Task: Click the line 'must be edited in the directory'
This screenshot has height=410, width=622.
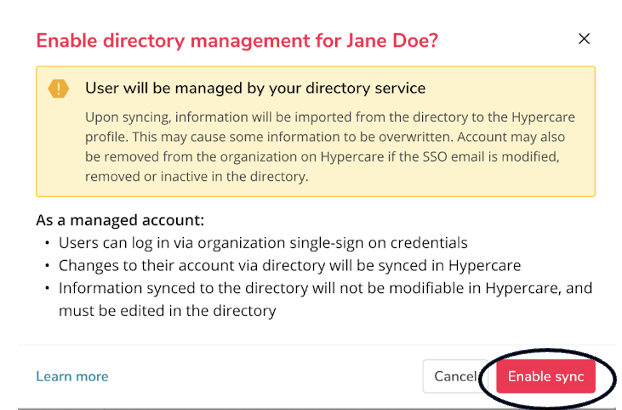Action: (x=167, y=310)
